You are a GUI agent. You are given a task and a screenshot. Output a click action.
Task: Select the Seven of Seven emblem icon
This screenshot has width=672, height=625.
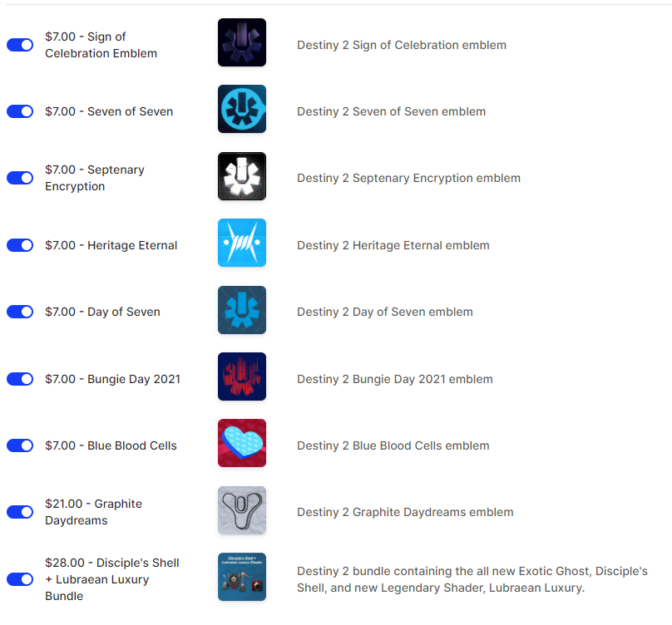(x=241, y=109)
